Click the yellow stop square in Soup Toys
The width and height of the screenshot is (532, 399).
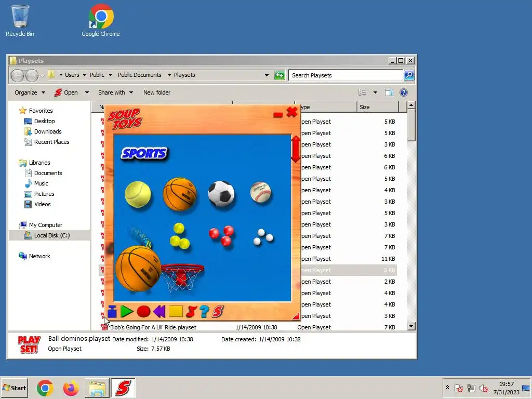coord(176,312)
